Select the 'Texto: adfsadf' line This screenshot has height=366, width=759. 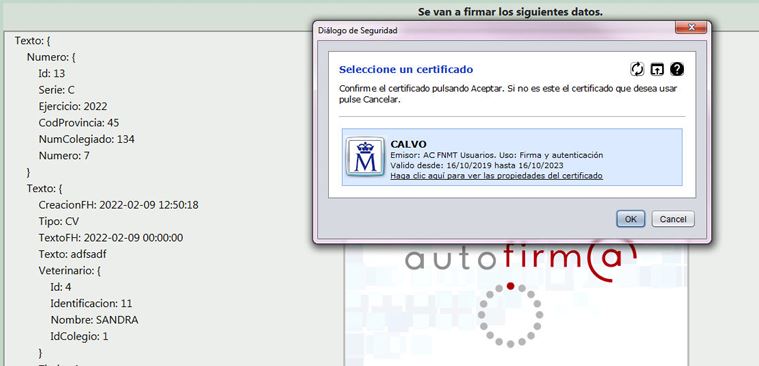click(72, 254)
